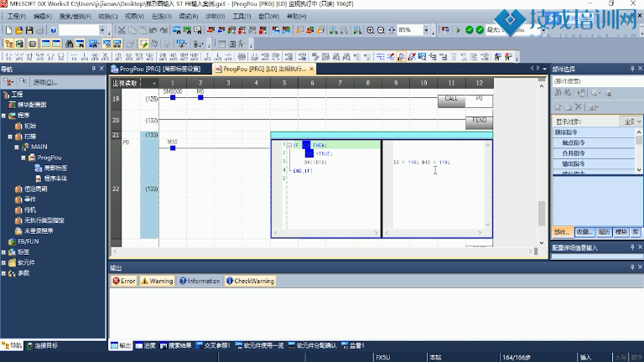The height and width of the screenshot is (362, 644).
Task: Toggle the SM8000 contact in row 19
Action: 173,97
